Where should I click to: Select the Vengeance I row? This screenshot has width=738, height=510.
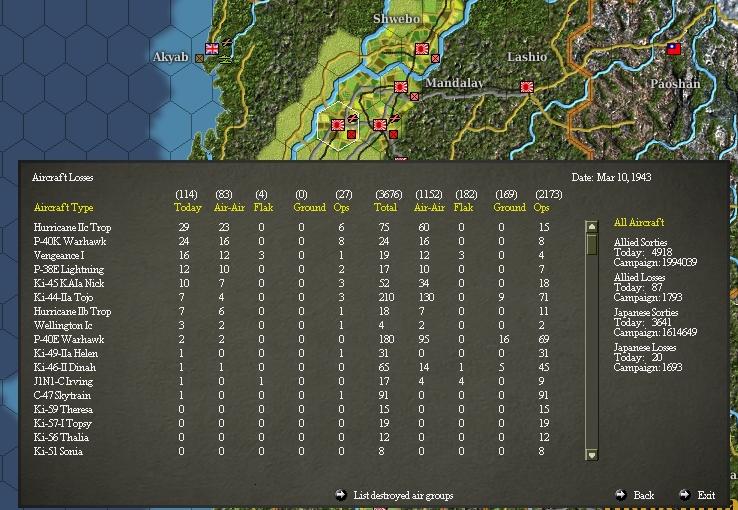tap(291, 255)
